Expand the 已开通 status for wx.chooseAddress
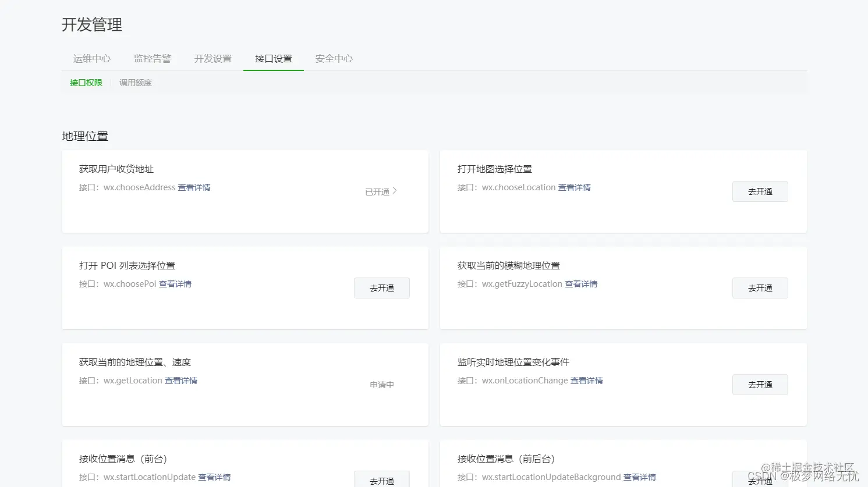The image size is (868, 487). tap(381, 191)
